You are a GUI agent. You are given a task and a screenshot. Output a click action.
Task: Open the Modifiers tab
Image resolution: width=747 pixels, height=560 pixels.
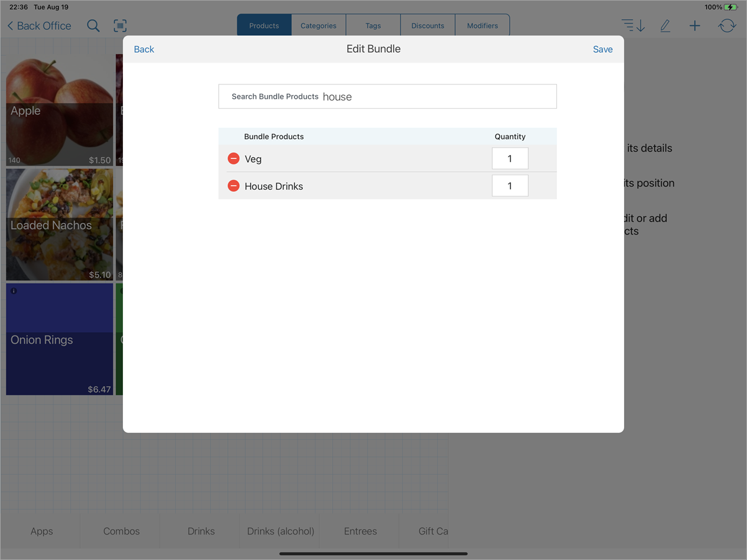coord(482,25)
